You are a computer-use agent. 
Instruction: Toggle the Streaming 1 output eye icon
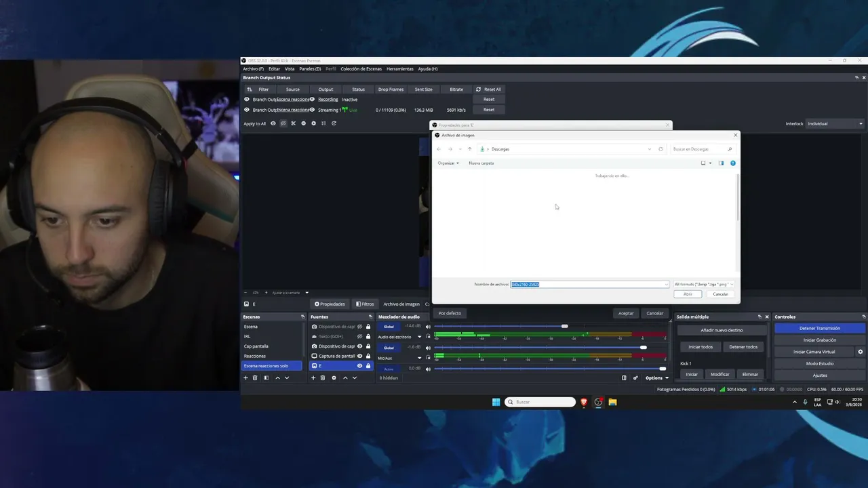(312, 110)
